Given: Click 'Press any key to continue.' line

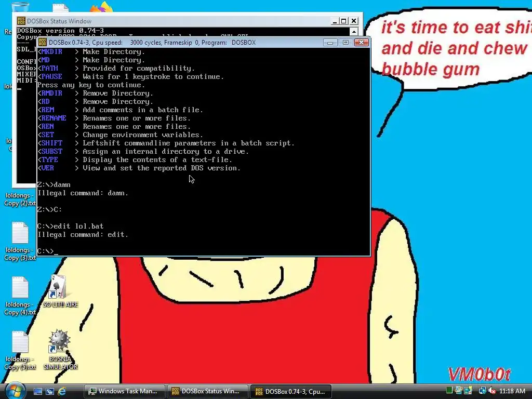Looking at the screenshot, I should coord(91,85).
